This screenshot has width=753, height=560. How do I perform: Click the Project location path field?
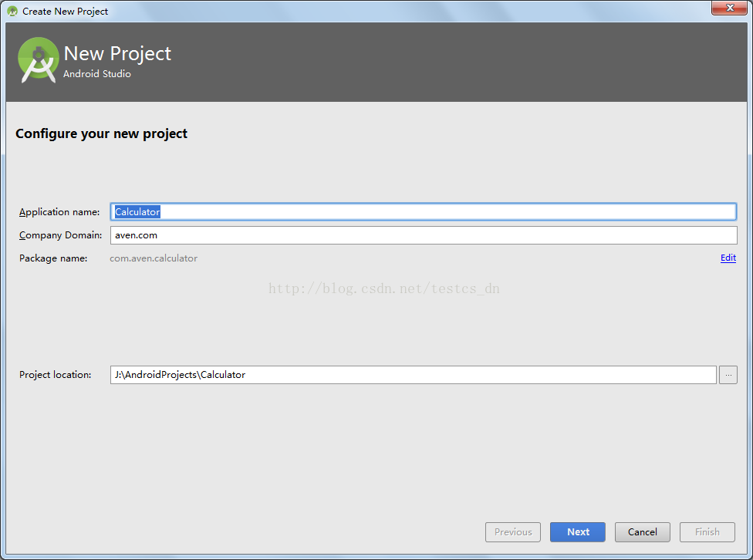click(413, 375)
